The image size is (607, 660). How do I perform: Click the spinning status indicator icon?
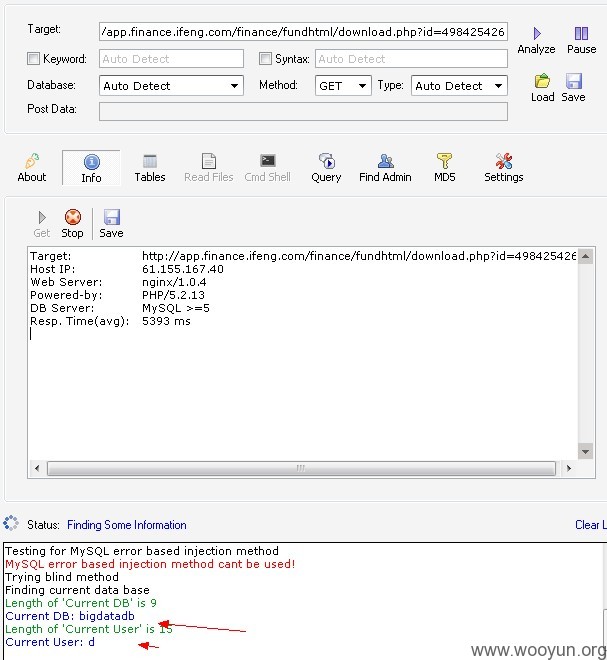[x=11, y=523]
